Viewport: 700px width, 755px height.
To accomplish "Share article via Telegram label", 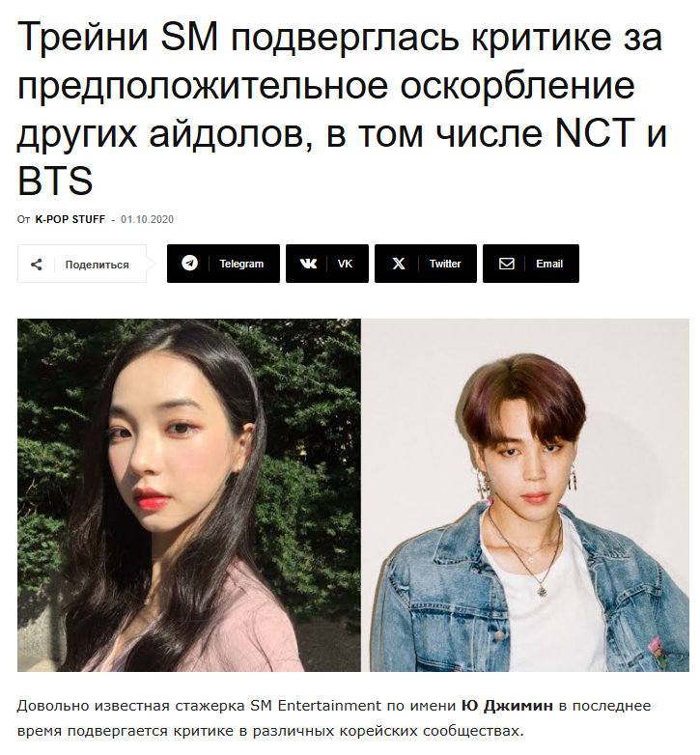I will (x=241, y=264).
